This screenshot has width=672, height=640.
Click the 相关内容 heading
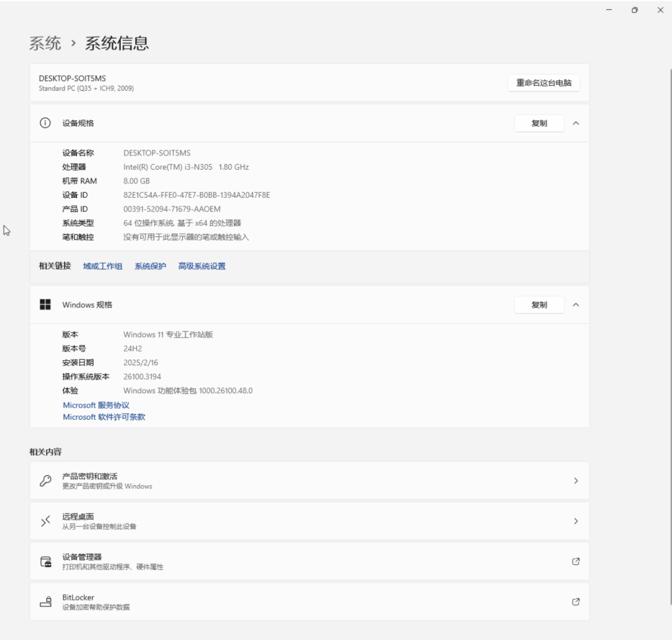pos(45,452)
